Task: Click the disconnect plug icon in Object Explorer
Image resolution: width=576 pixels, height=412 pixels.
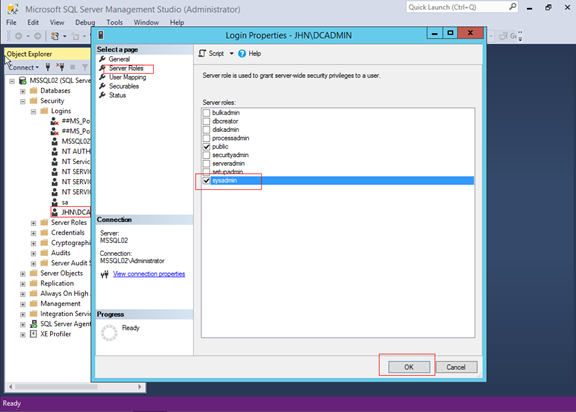Action: tap(60, 67)
